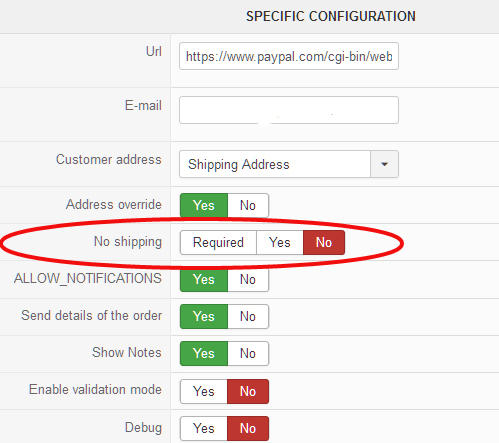Click the Url input field
499x443 pixels.
coord(289,56)
